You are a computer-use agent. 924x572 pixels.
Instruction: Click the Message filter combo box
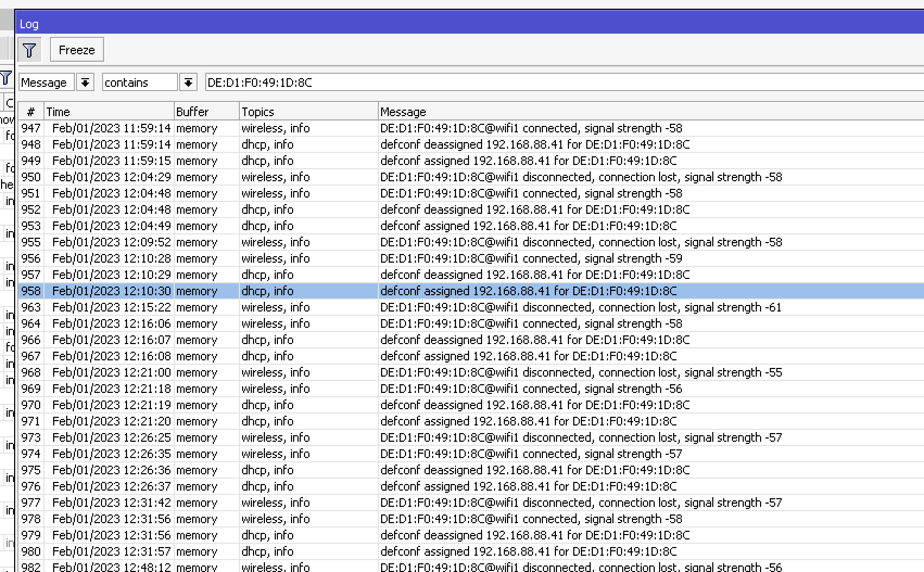pos(46,82)
